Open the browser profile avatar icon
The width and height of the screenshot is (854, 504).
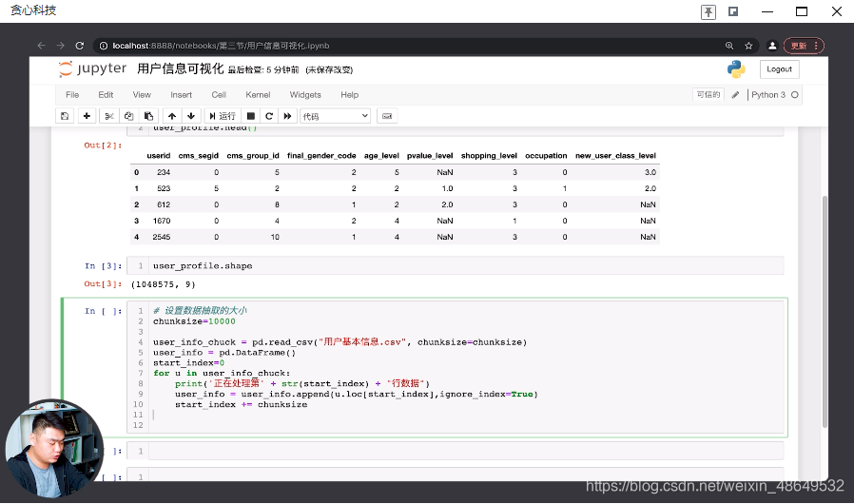(x=772, y=46)
